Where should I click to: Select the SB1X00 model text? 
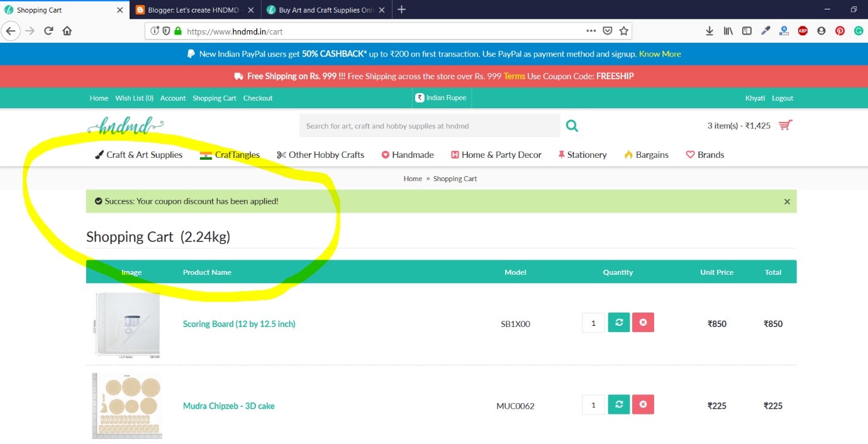515,324
